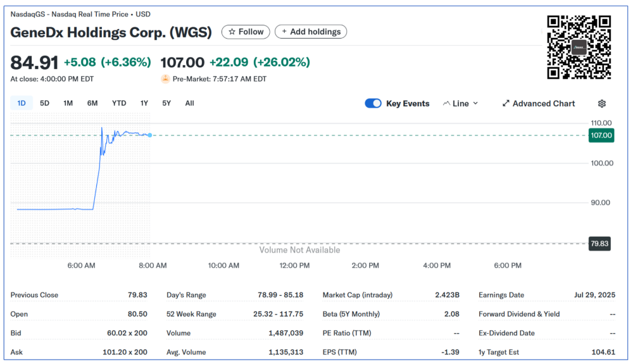Image resolution: width=633 pixels, height=364 pixels.
Task: Click the GeneDx Holdings Corp. (WGS) title
Action: tap(111, 32)
